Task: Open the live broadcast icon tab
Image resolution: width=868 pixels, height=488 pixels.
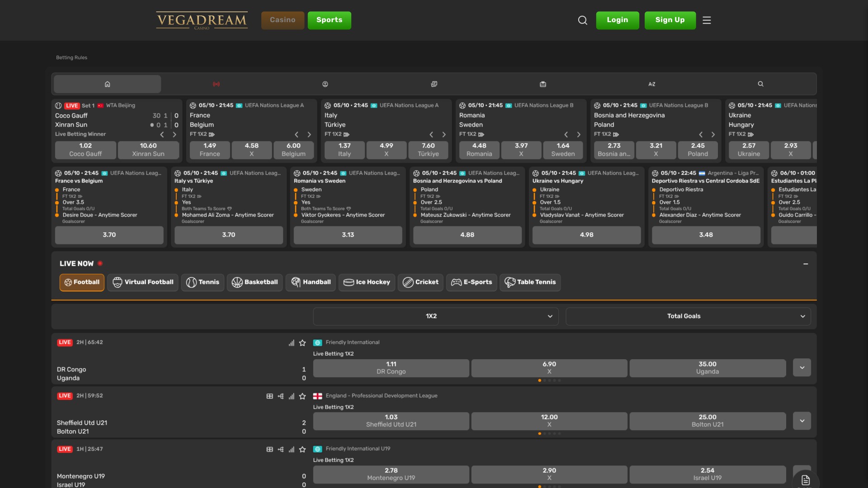Action: point(216,84)
